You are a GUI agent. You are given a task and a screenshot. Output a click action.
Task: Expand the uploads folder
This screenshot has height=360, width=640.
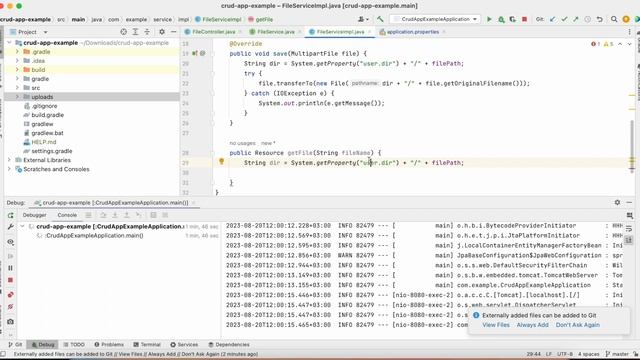click(x=17, y=97)
